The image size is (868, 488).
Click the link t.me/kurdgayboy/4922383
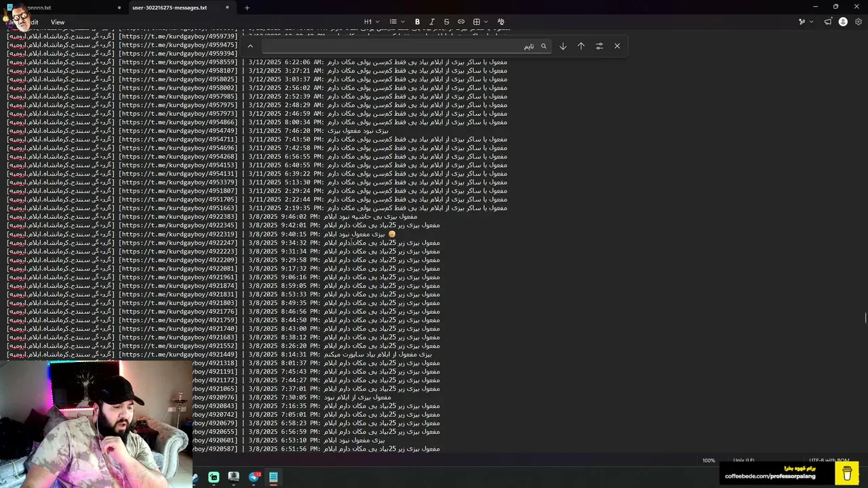[179, 217]
